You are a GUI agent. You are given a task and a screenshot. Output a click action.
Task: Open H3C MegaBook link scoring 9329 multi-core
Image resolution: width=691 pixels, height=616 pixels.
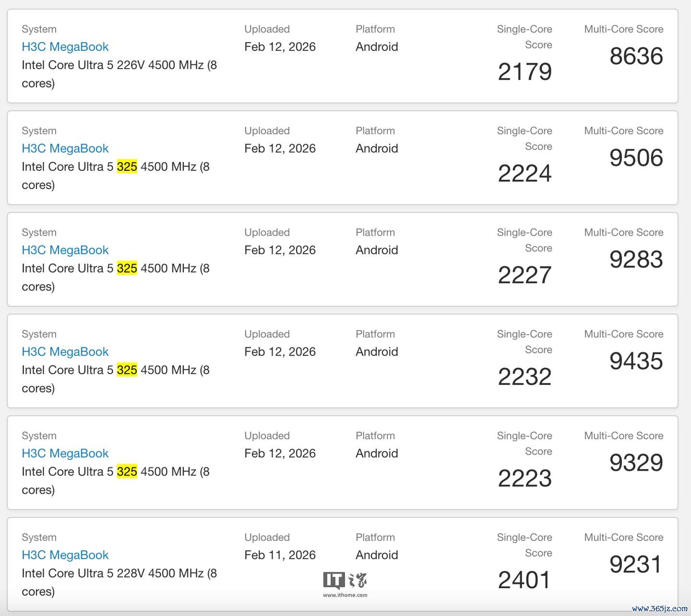coord(65,453)
